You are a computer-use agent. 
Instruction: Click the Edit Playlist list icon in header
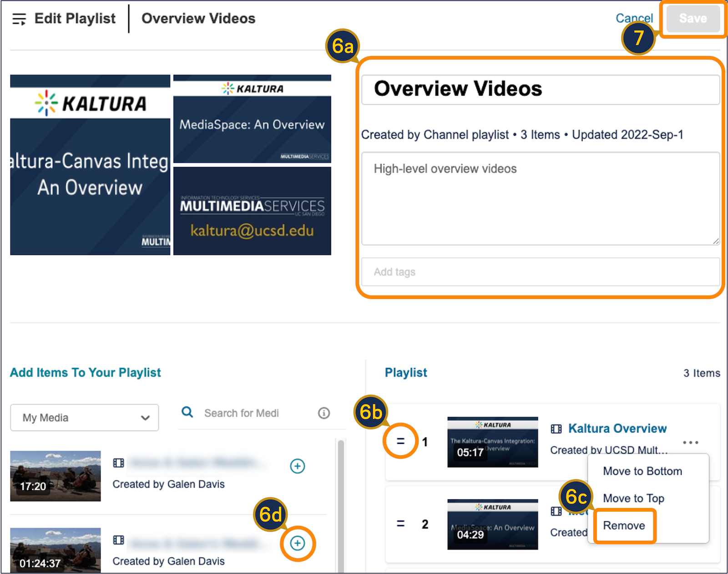click(x=19, y=19)
